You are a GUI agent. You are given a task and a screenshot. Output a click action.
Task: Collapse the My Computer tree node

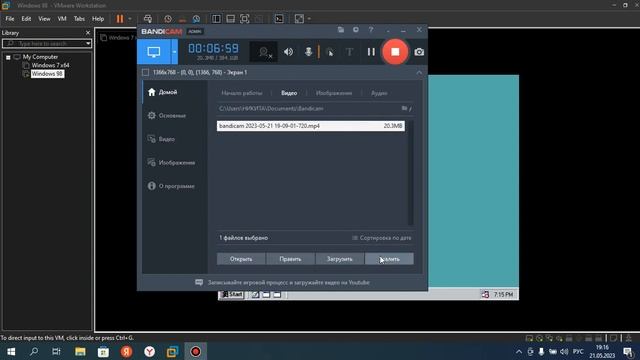[x=8, y=57]
